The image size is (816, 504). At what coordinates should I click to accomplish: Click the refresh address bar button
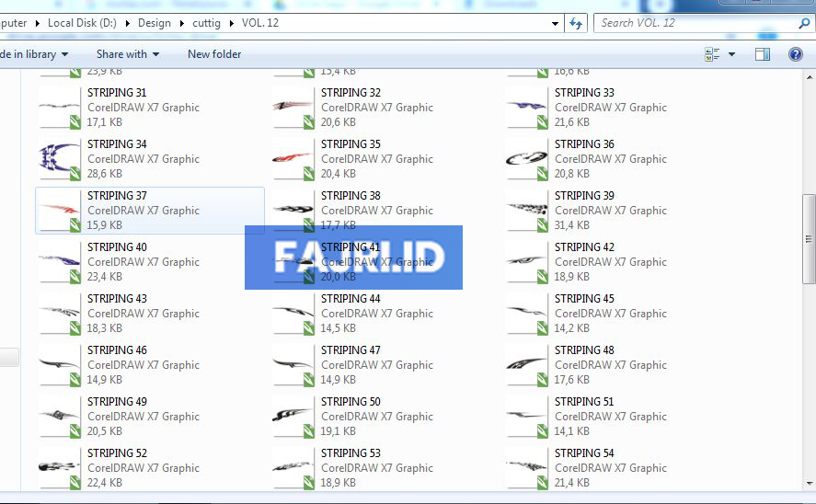click(576, 23)
